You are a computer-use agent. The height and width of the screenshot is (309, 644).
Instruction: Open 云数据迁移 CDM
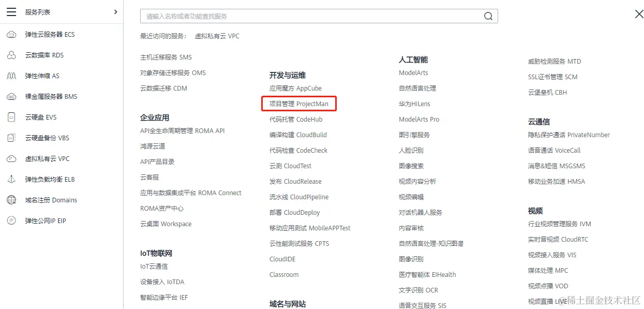(163, 89)
